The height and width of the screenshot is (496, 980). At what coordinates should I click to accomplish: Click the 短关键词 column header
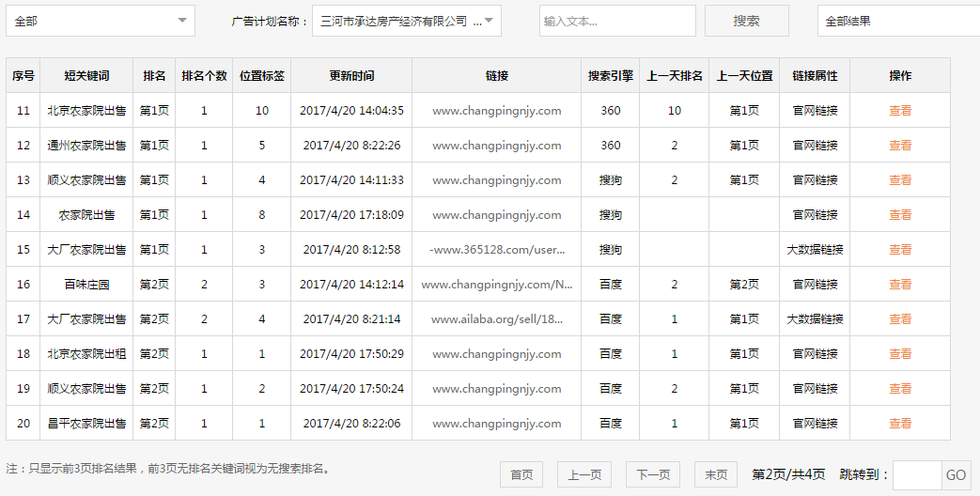point(86,75)
